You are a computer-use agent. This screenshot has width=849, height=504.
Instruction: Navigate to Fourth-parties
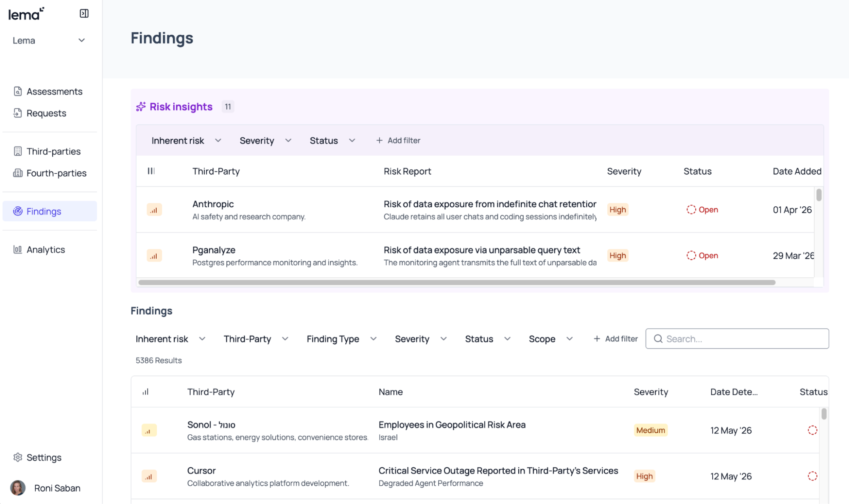click(50, 173)
